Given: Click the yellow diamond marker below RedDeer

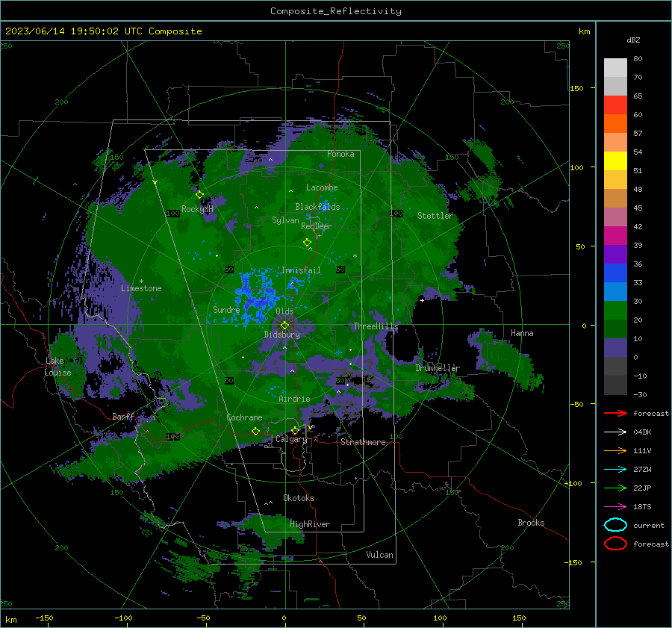Looking at the screenshot, I should coord(308,243).
